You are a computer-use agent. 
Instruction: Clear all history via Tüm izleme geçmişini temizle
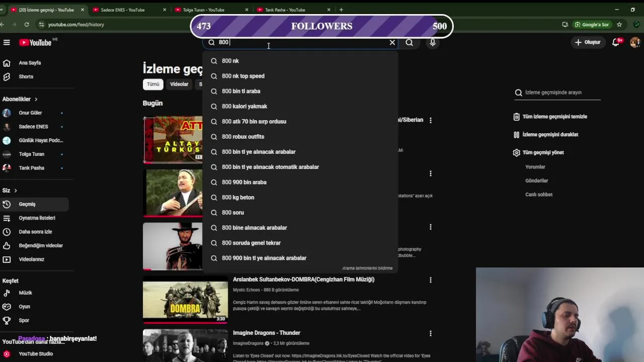[550, 117]
